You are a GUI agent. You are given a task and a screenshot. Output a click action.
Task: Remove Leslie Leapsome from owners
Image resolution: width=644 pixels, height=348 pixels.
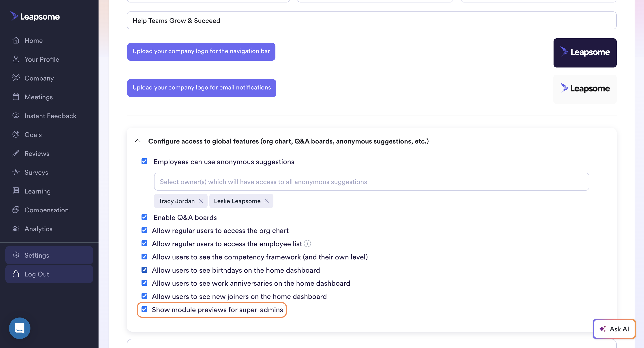coord(266,201)
